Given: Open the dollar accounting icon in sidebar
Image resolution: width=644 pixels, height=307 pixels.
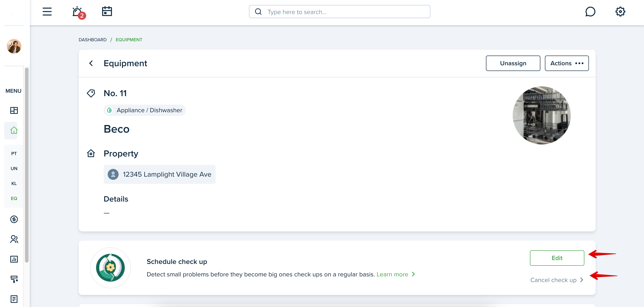Looking at the screenshot, I should point(14,219).
